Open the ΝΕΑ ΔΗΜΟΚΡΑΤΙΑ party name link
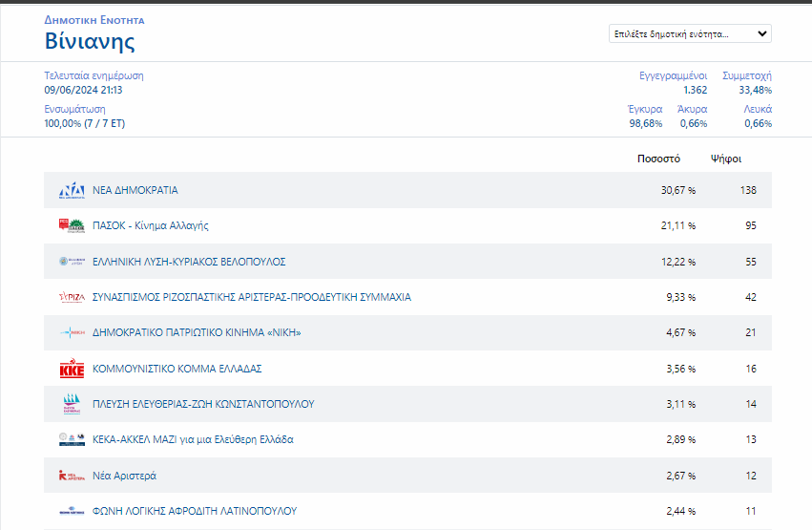 click(135, 190)
